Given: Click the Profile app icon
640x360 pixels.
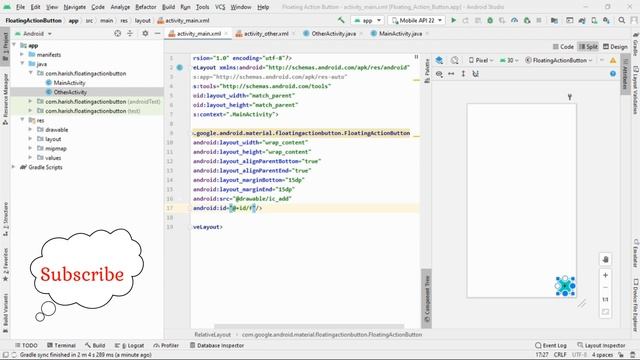Looking at the screenshot, I should (x=514, y=20).
